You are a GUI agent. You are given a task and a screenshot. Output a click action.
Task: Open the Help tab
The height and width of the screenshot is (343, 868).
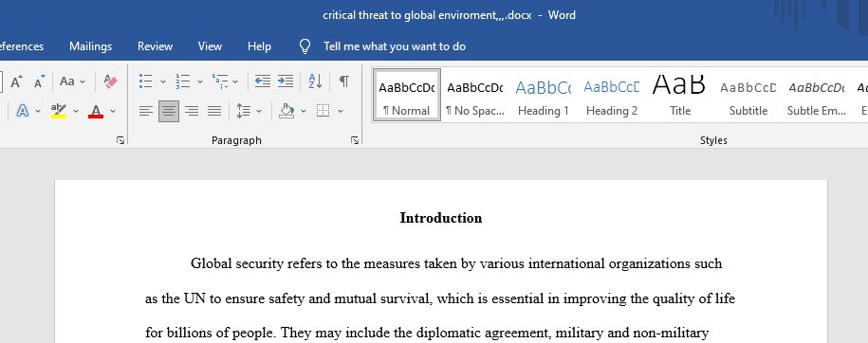click(x=259, y=46)
